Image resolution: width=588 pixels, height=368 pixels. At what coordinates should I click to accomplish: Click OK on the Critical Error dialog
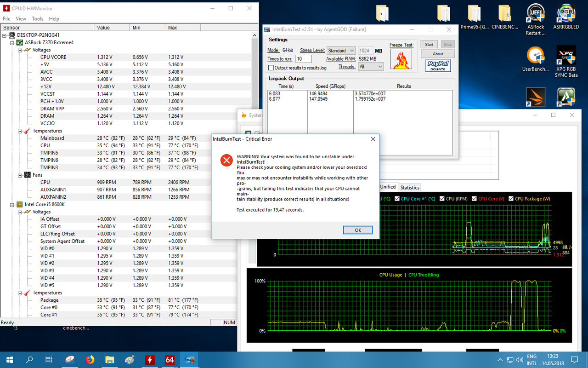point(357,230)
